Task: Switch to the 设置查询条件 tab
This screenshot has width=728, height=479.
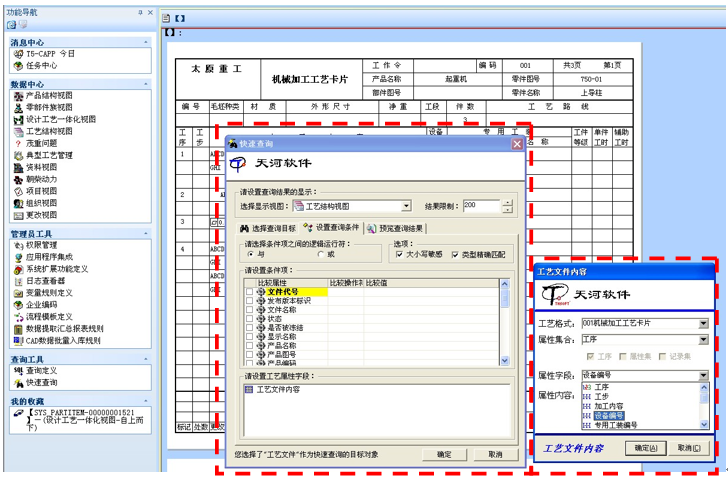Action: (331, 227)
